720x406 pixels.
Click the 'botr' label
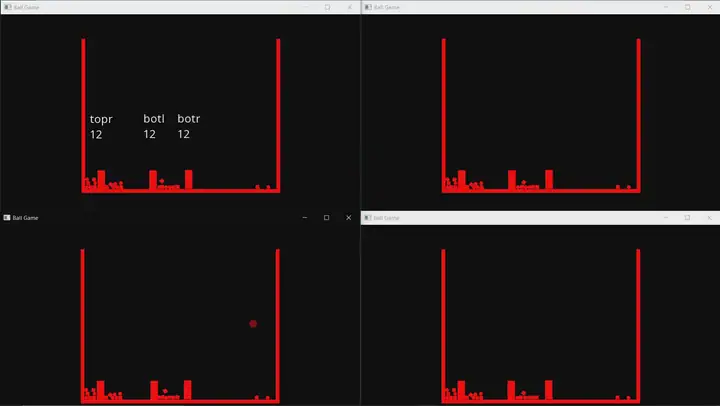[189, 118]
